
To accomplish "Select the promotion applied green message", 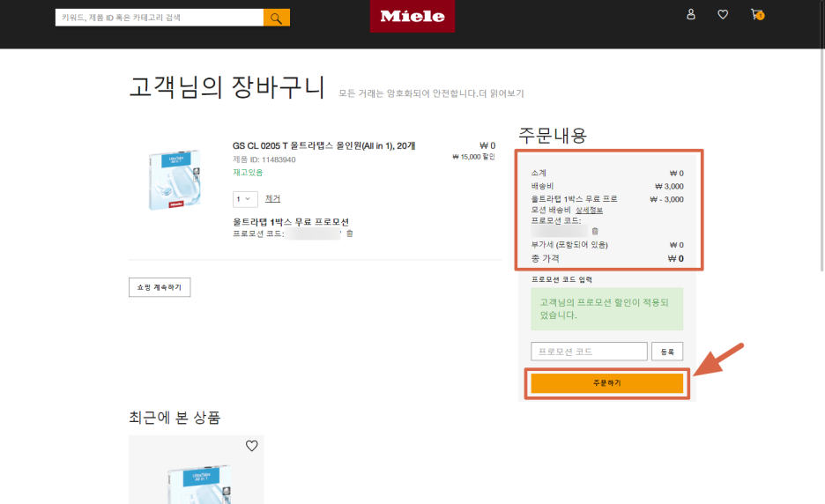I will 606,308.
